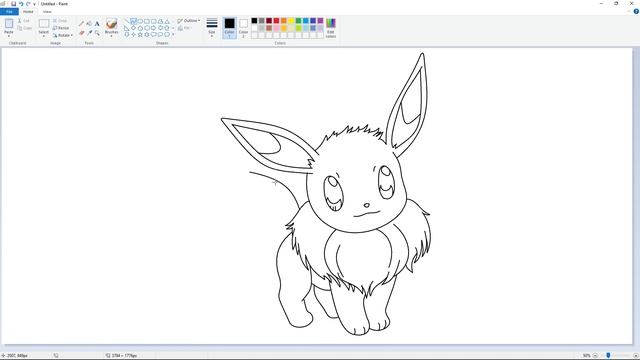This screenshot has width=640, height=360.
Task: Click the zoom out minus button
Action: (595, 356)
